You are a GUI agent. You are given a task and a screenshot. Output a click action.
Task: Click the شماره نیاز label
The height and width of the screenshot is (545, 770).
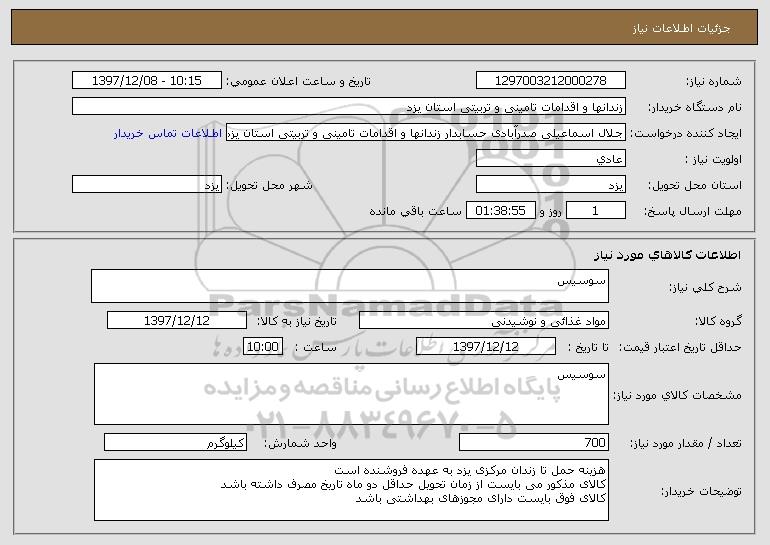(714, 82)
